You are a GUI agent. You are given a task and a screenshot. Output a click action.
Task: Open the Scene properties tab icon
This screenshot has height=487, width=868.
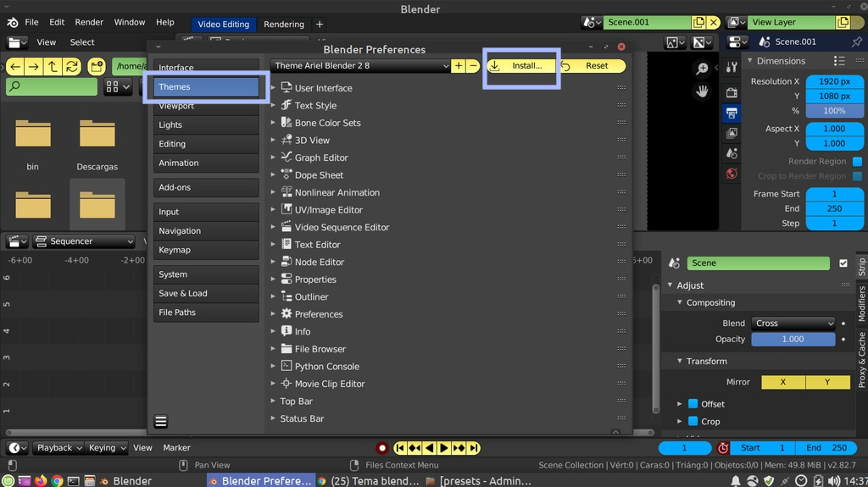coord(732,153)
